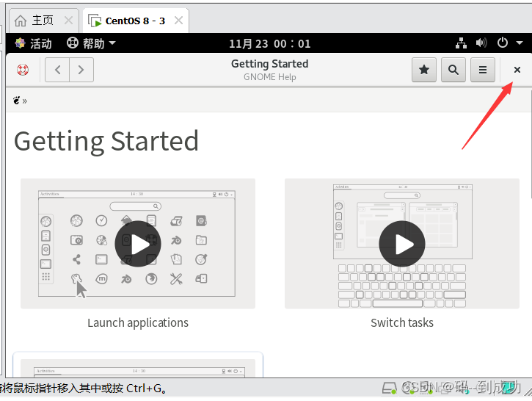Click the GNOME foot breadcrumb icon
The width and height of the screenshot is (532, 401).
pos(17,101)
